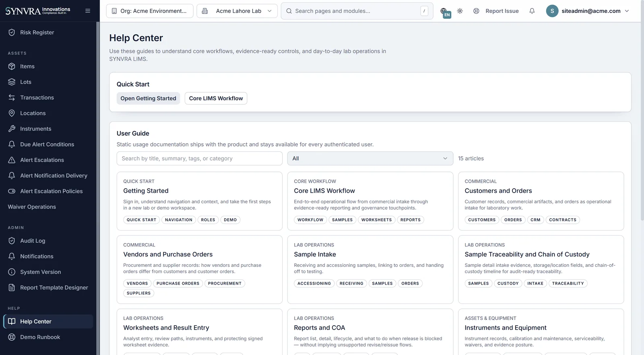Screen dimensions: 644x355
Task: Click the Demo Runbook lifebuoy icon
Action: pos(12,337)
